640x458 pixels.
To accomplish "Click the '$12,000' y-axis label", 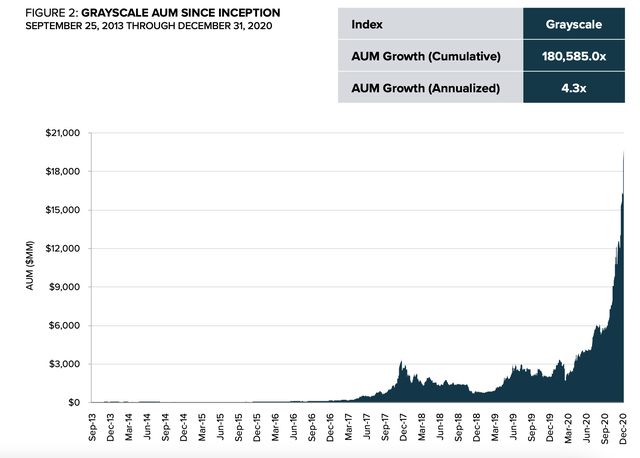I will 63,249.
